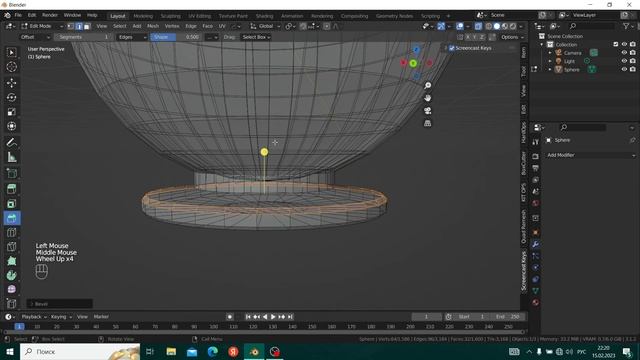Enable vertex select mode

coord(71,26)
